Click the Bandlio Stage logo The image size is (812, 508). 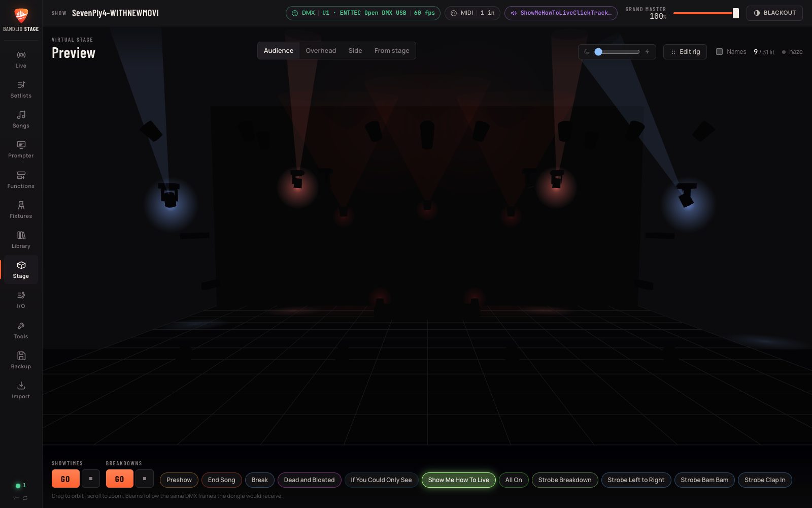coord(21,19)
